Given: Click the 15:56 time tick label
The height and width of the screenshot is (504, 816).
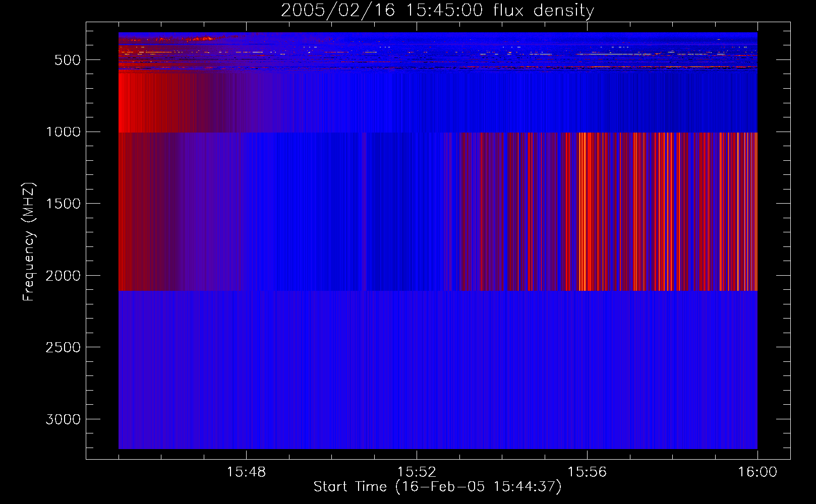Looking at the screenshot, I should [587, 472].
